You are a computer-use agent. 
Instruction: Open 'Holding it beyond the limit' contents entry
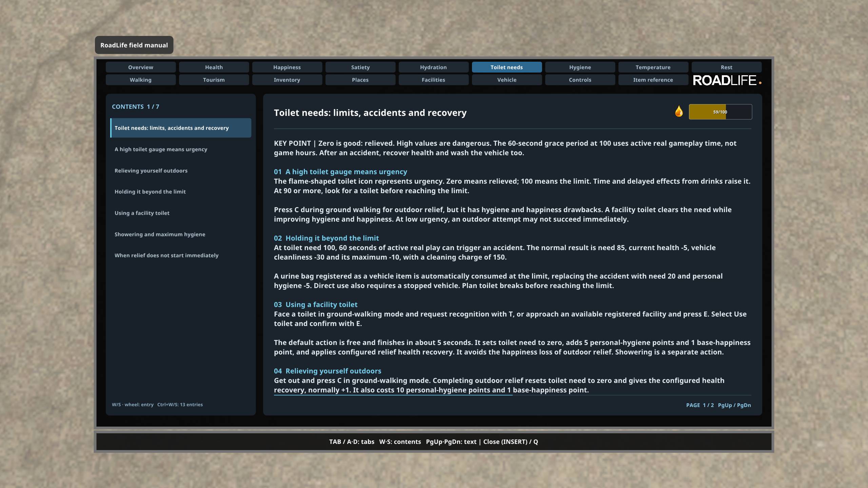[181, 191]
